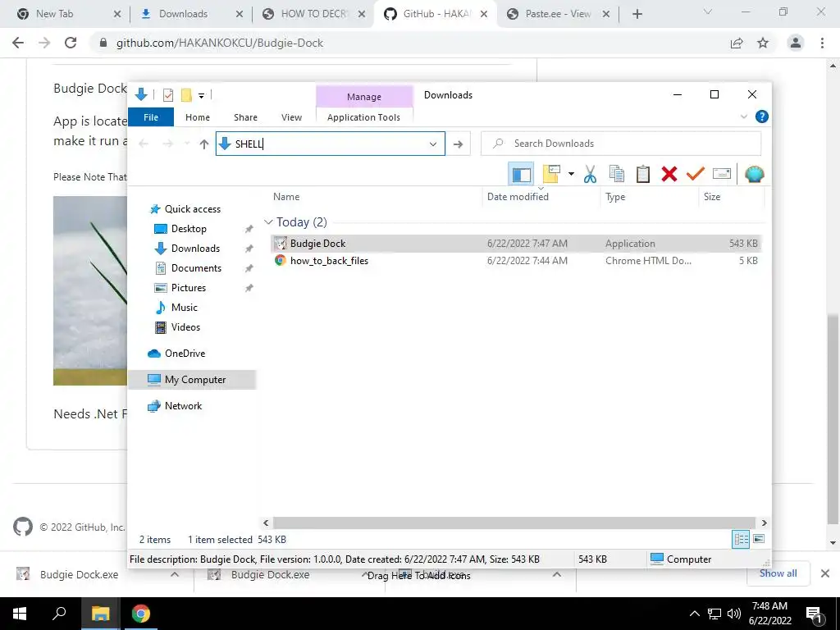This screenshot has width=840, height=630.
Task: Click the Chrome share page icon
Action: 737,43
